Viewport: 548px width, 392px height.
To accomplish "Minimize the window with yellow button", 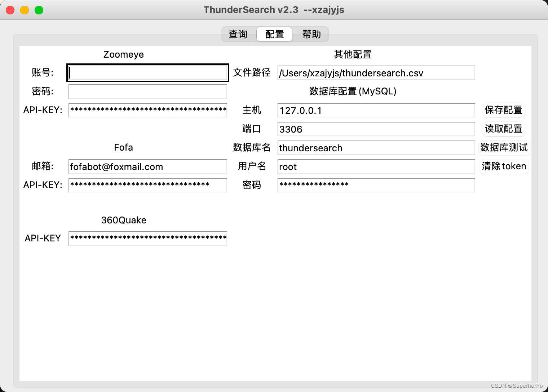I will [x=25, y=10].
